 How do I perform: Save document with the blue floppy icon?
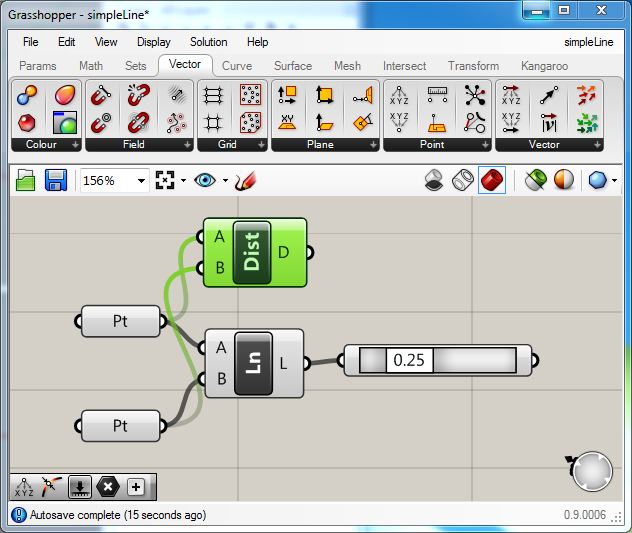56,180
